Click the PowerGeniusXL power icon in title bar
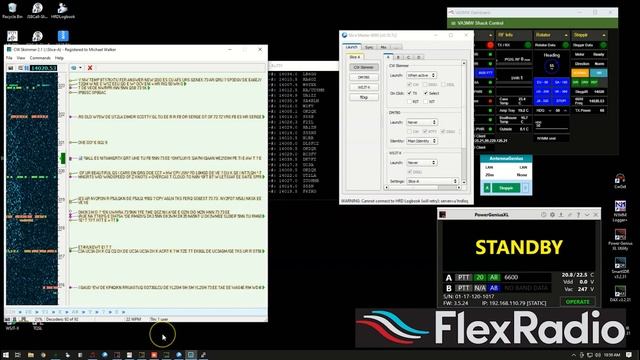 (x=544, y=214)
